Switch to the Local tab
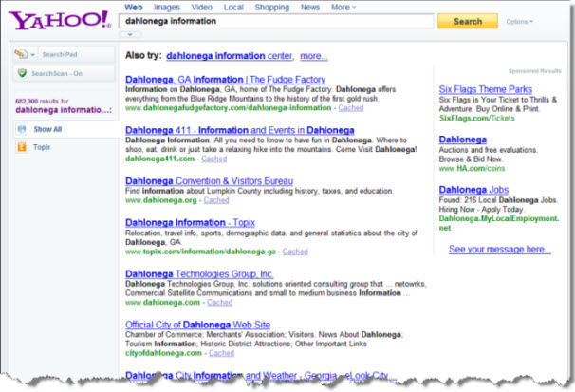Image resolution: width=575 pixels, height=392 pixels. (x=233, y=8)
